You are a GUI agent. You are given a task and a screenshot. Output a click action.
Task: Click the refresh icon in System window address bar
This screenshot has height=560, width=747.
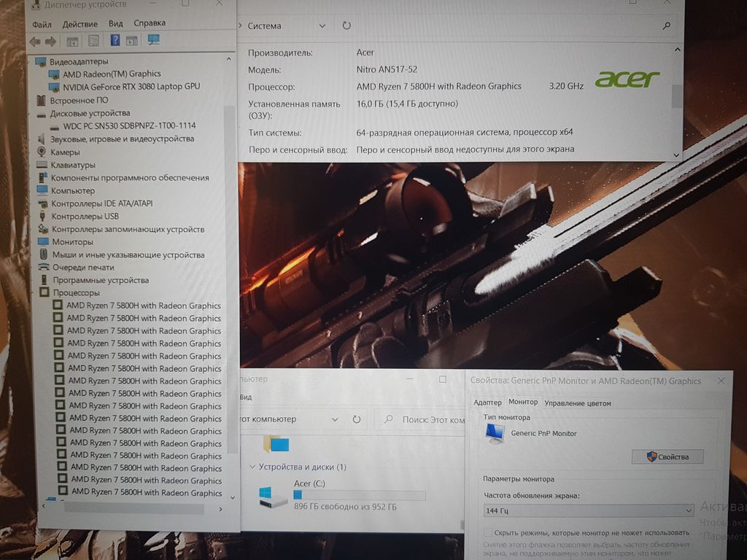[x=347, y=26]
